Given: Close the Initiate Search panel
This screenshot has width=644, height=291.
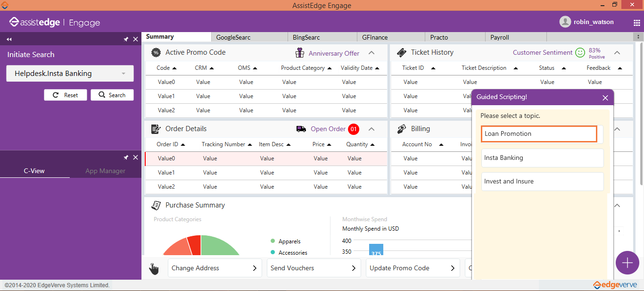Looking at the screenshot, I should point(135,39).
